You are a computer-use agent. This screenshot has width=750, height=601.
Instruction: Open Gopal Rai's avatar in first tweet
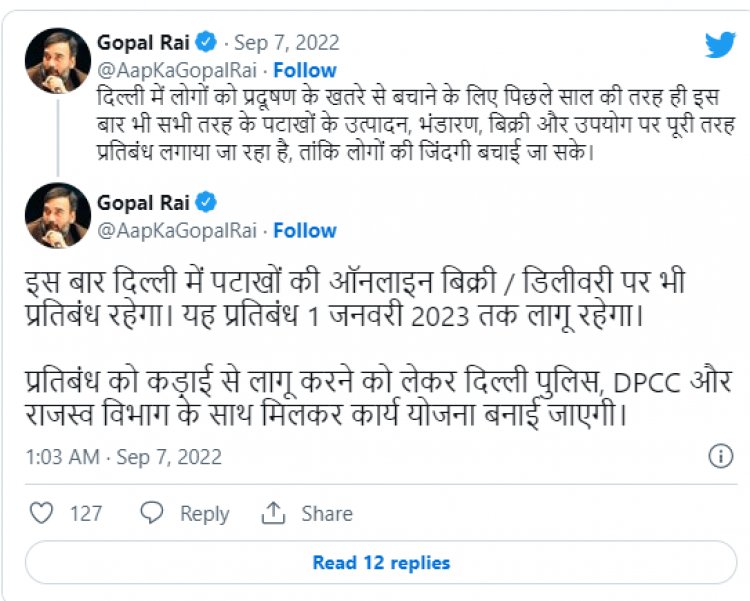(x=58, y=61)
